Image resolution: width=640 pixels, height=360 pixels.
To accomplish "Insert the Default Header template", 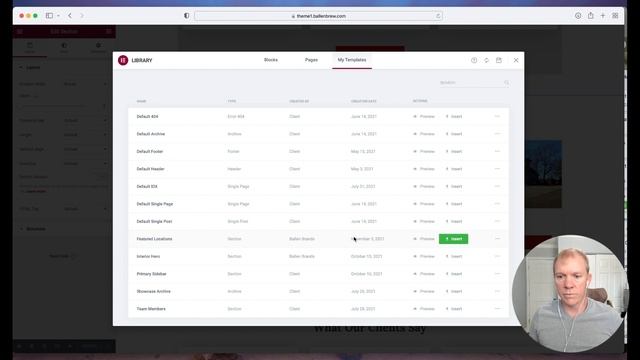I will (454, 169).
